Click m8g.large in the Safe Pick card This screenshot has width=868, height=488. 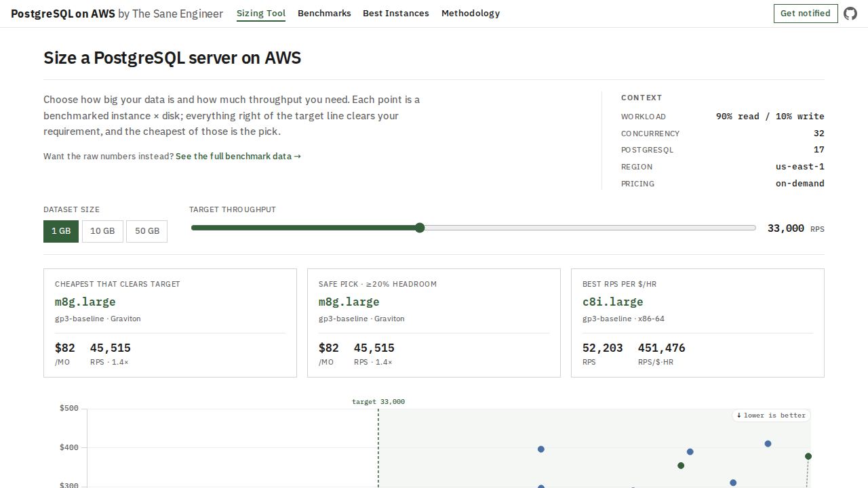click(349, 302)
